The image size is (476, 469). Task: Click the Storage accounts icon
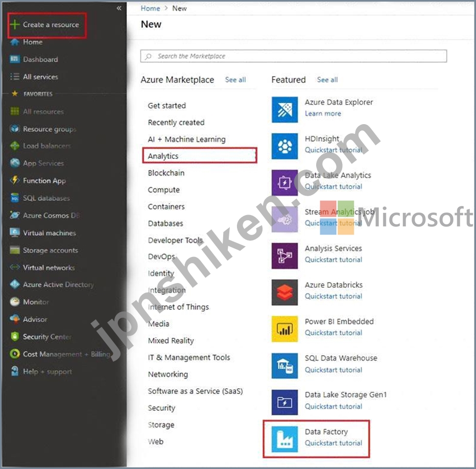[x=15, y=250]
